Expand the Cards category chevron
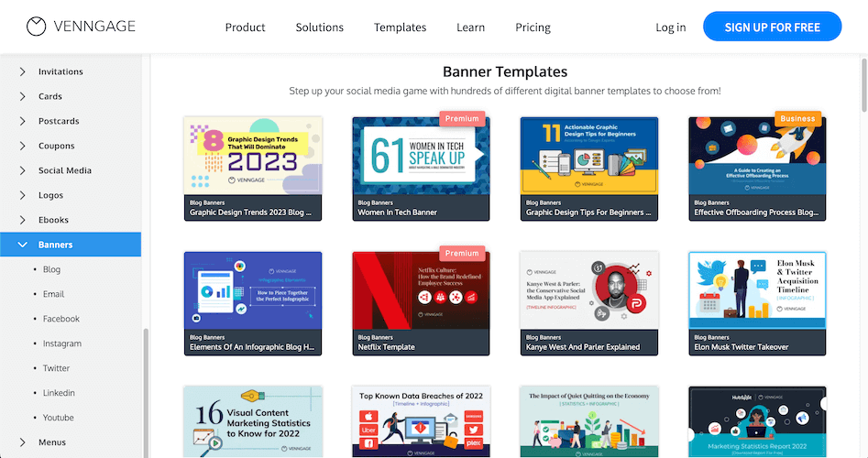Viewport: 868px width, 458px height. [x=22, y=96]
